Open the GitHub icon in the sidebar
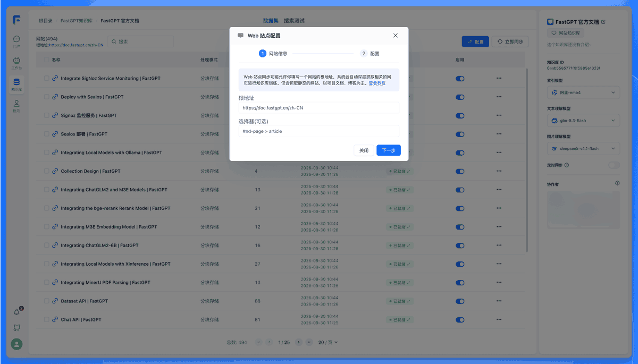This screenshot has width=638, height=364. (17, 328)
